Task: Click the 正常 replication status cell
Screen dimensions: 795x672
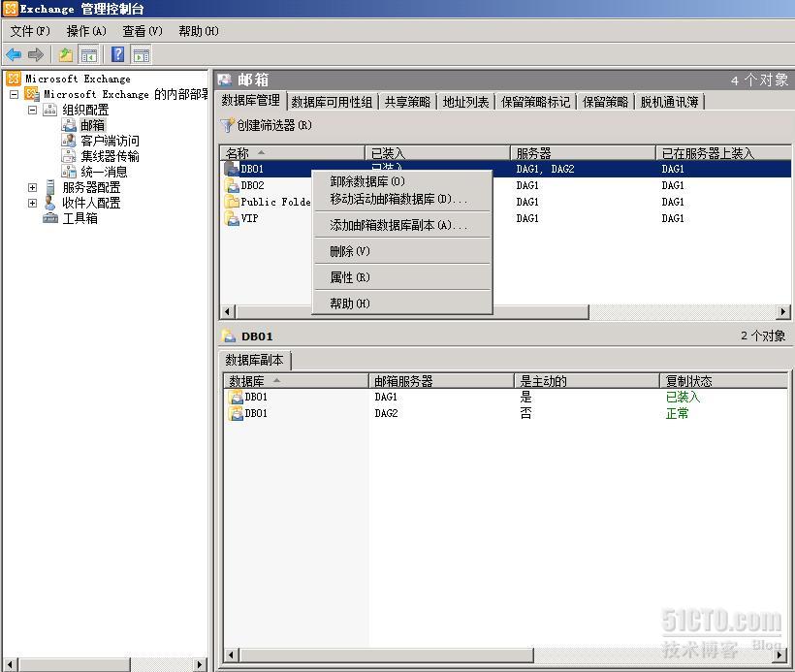Action: point(678,413)
